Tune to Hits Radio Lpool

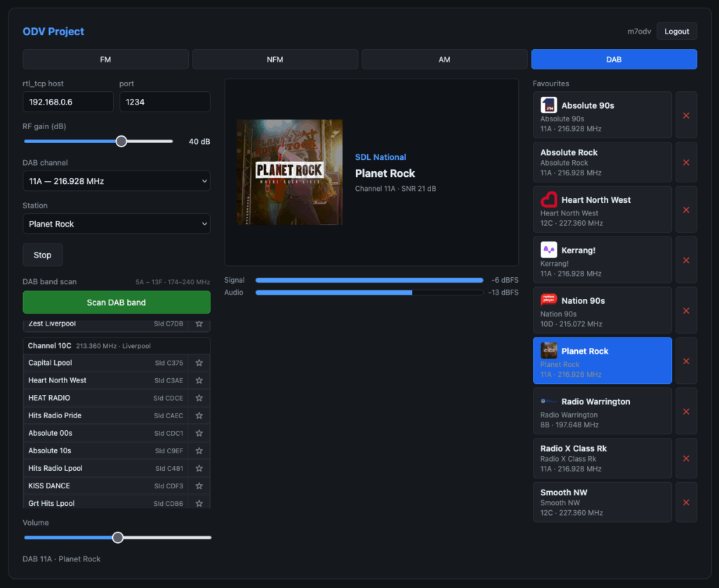105,469
